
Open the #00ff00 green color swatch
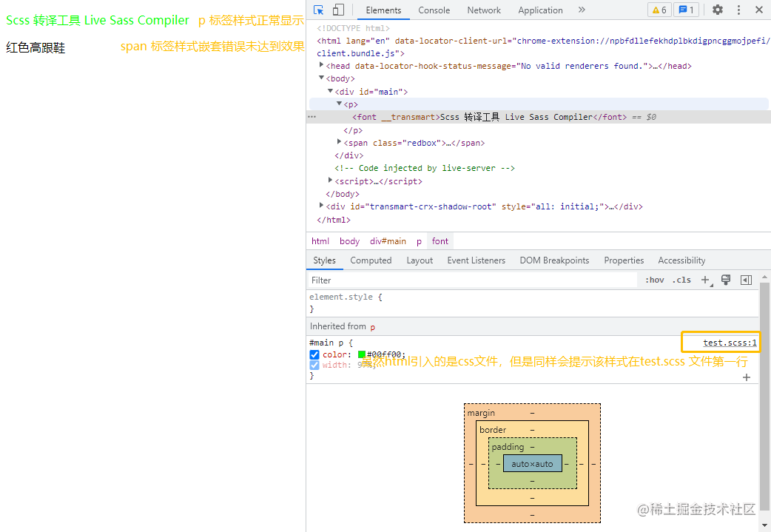coord(361,354)
